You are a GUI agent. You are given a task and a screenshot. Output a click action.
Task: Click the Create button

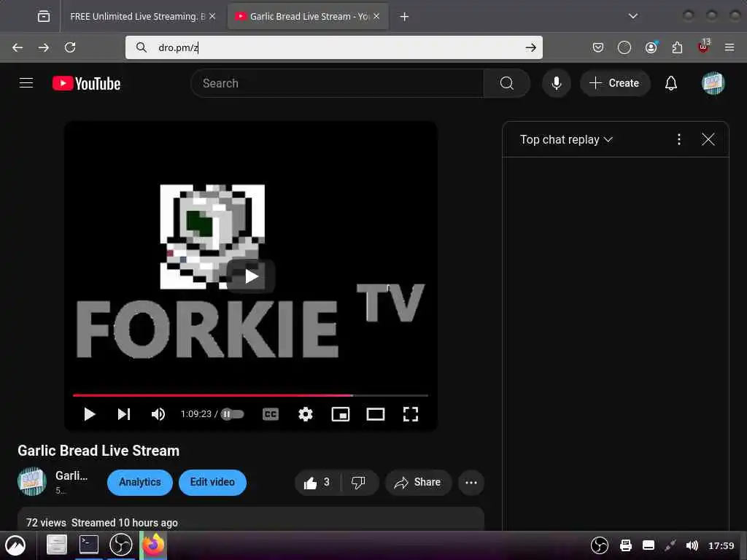(x=614, y=83)
